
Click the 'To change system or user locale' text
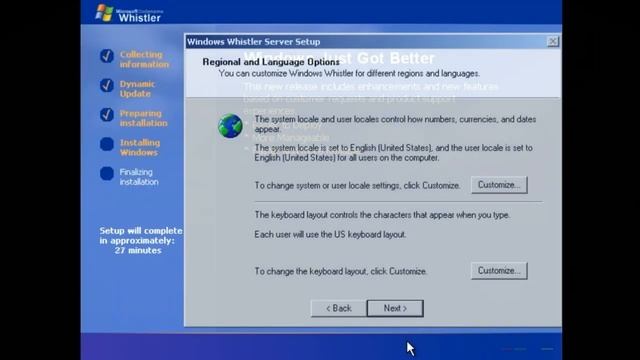pyautogui.click(x=357, y=186)
